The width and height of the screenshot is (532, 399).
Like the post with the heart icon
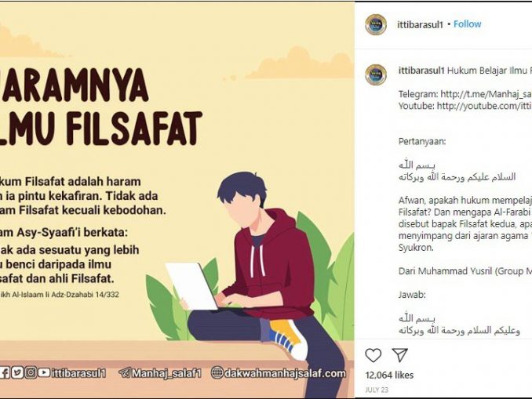(373, 355)
